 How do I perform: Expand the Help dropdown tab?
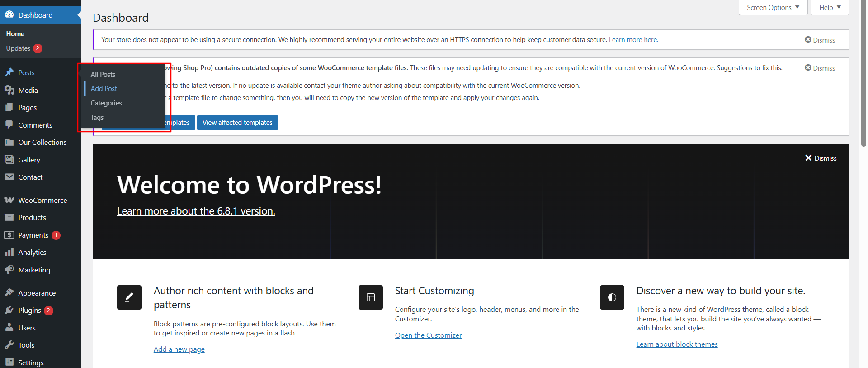(830, 8)
